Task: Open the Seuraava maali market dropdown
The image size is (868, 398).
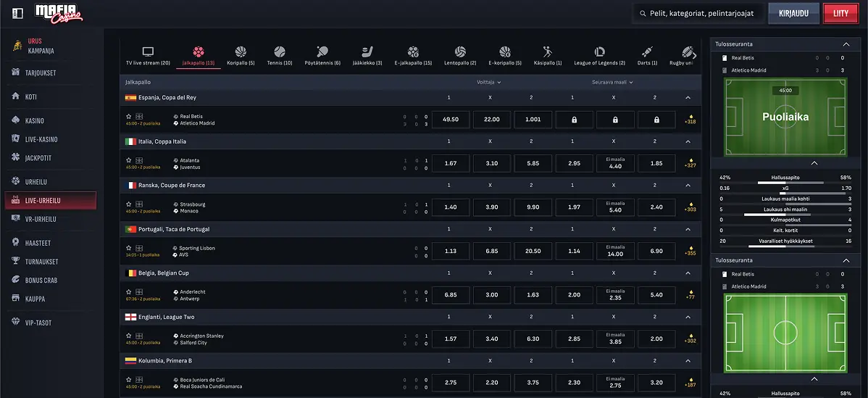Action: 612,82
